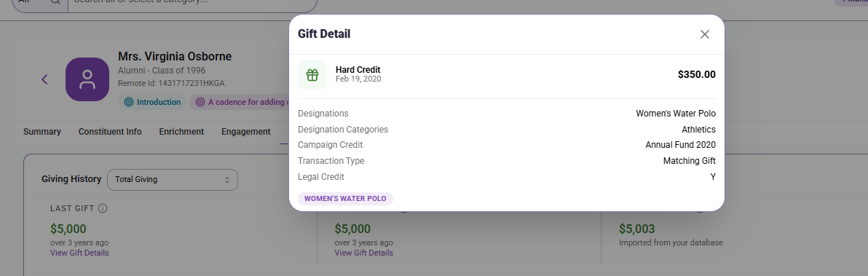Click the target icon on cadence tag
Viewport: 868px width, 276px height.
[x=200, y=103]
